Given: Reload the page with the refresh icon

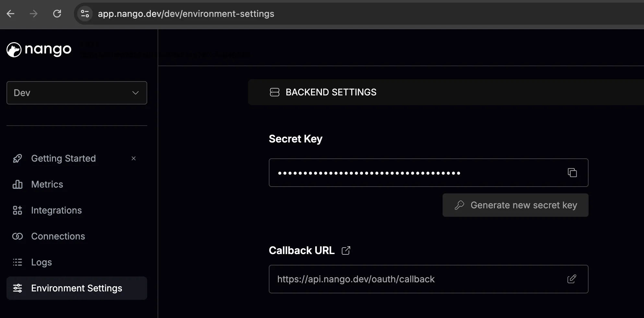Looking at the screenshot, I should tap(57, 14).
